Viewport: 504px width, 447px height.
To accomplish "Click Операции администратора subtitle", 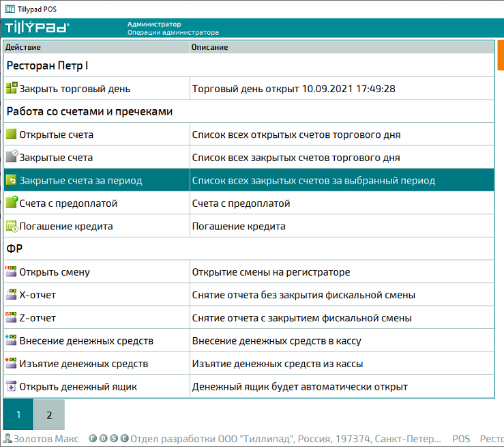I will point(173,33).
